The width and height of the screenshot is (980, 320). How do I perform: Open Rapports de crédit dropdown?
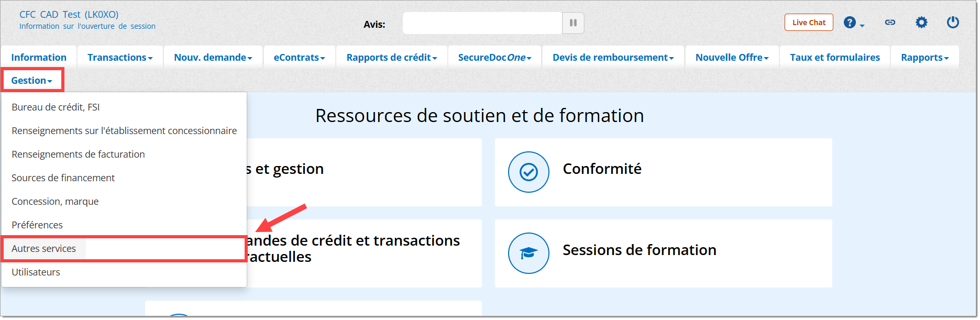(x=391, y=58)
